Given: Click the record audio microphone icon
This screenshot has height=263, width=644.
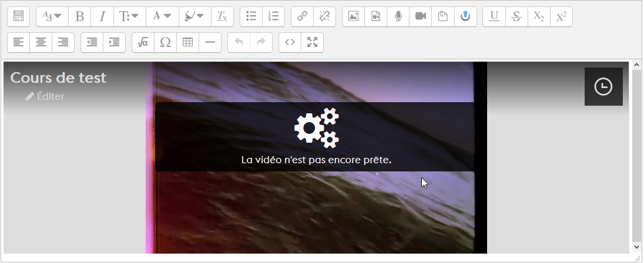Looking at the screenshot, I should point(398,16).
